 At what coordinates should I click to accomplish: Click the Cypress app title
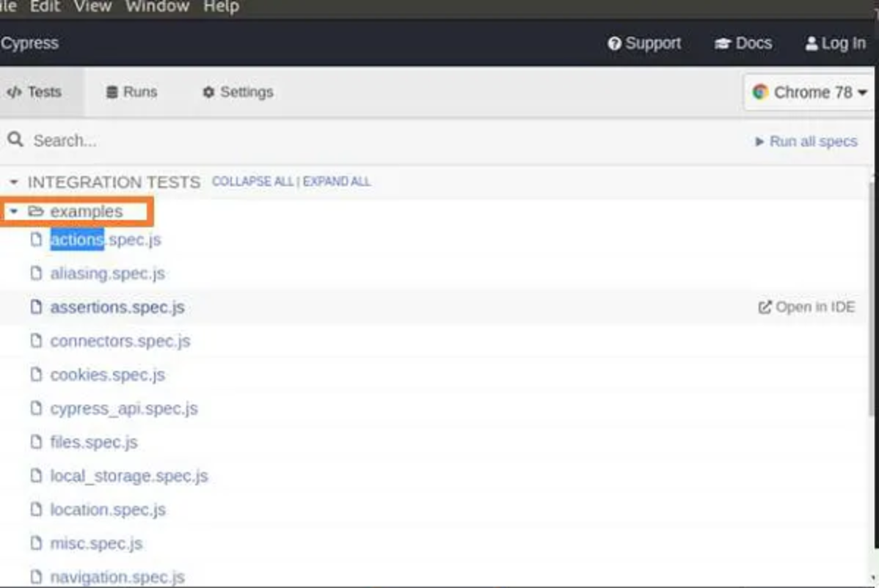point(29,43)
